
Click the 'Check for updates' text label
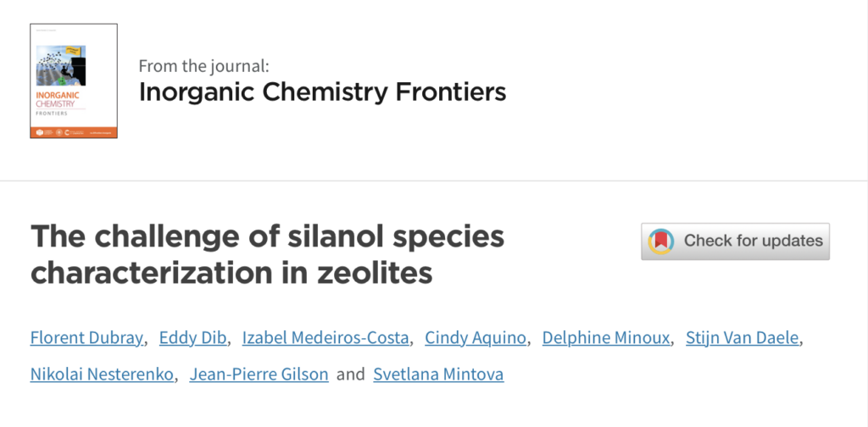pos(754,241)
